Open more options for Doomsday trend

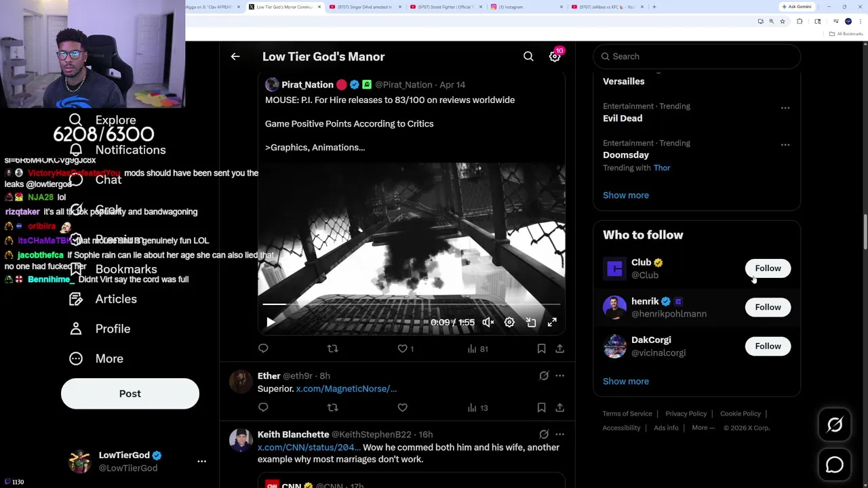coord(785,144)
